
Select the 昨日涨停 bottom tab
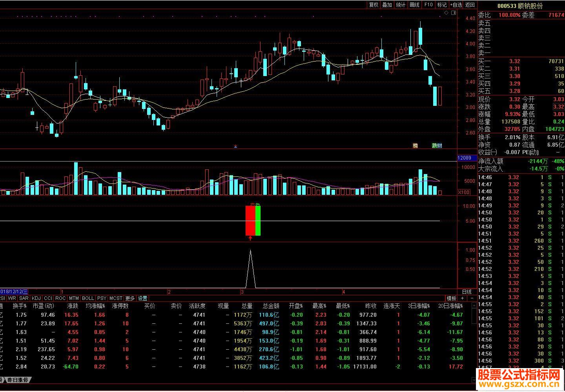tap(18, 380)
